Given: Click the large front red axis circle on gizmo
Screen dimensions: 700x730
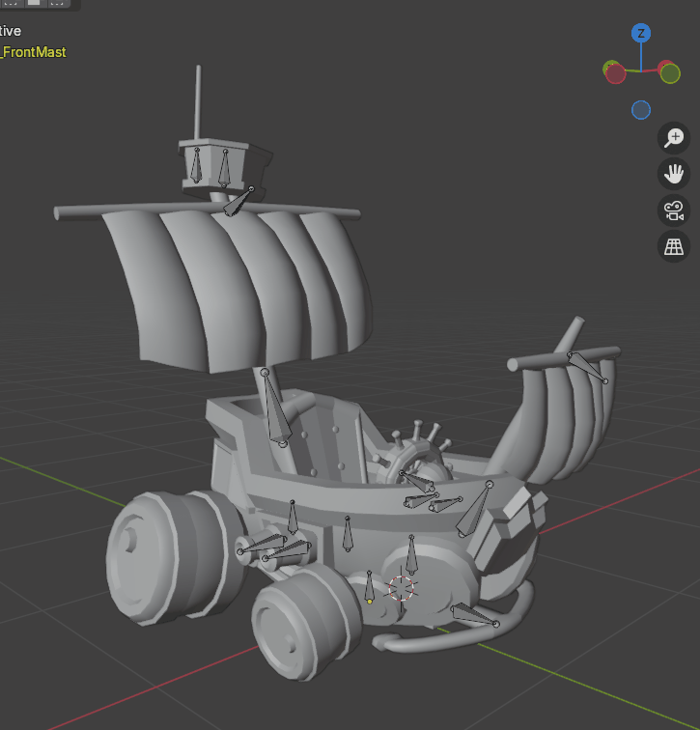Looking at the screenshot, I should click(x=615, y=74).
